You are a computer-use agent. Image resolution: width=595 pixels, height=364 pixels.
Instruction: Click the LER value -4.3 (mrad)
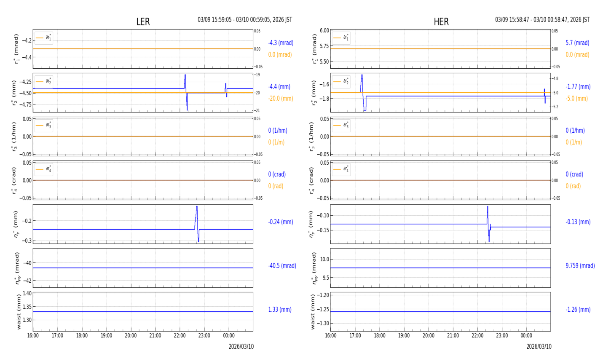point(281,43)
